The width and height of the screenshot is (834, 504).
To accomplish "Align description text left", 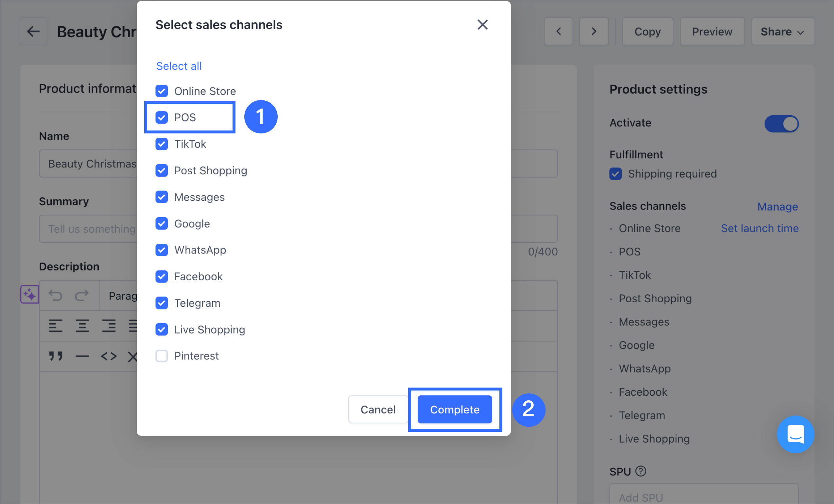I will (x=56, y=326).
